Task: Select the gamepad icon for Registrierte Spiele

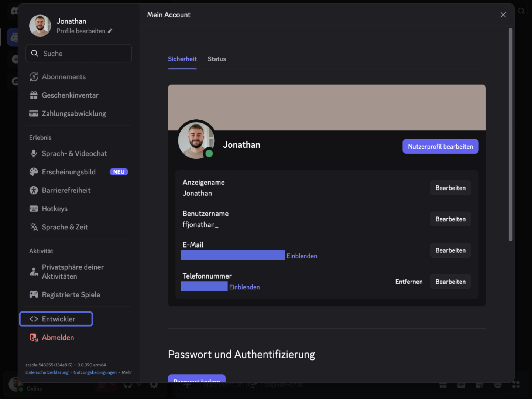Action: coord(34,295)
